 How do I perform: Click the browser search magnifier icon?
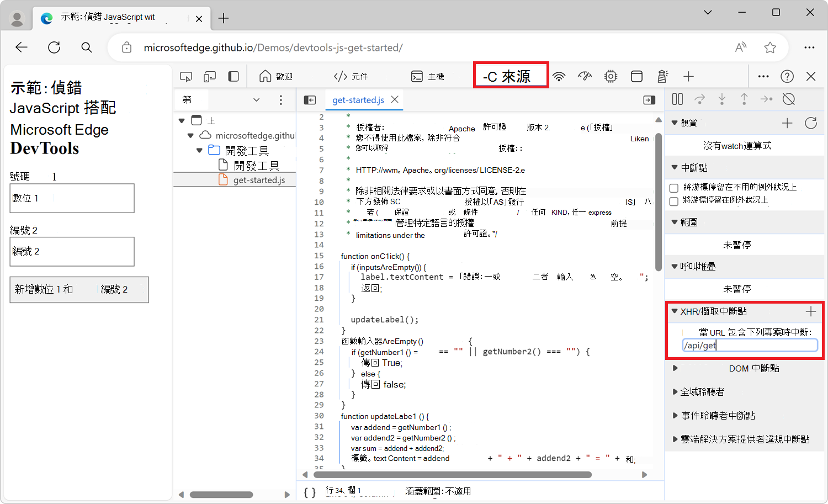click(87, 47)
